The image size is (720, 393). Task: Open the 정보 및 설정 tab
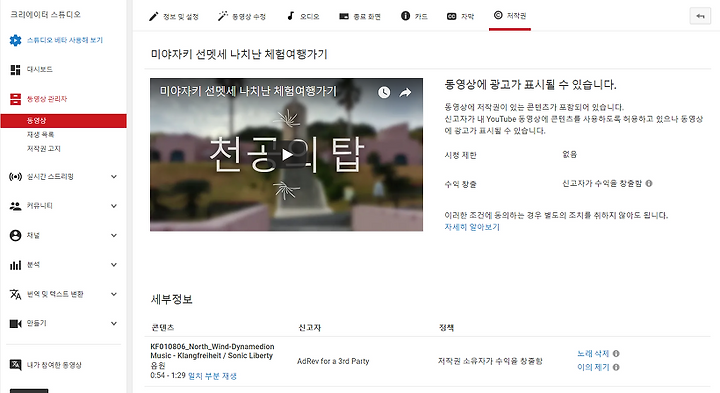pos(174,17)
